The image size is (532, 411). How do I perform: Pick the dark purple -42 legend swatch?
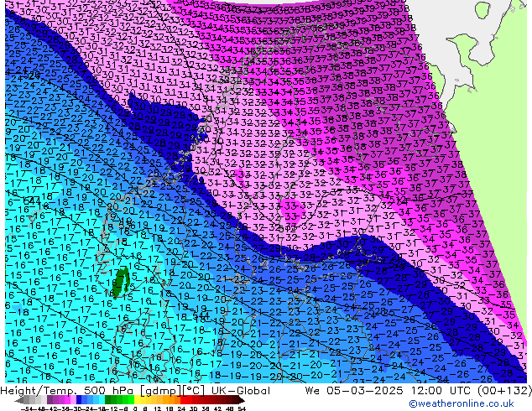click(x=50, y=400)
